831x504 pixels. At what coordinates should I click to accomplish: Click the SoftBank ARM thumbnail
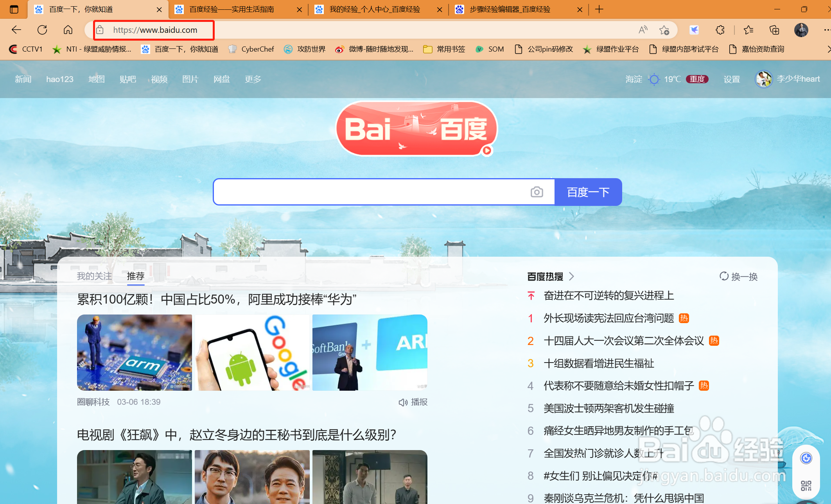370,352
